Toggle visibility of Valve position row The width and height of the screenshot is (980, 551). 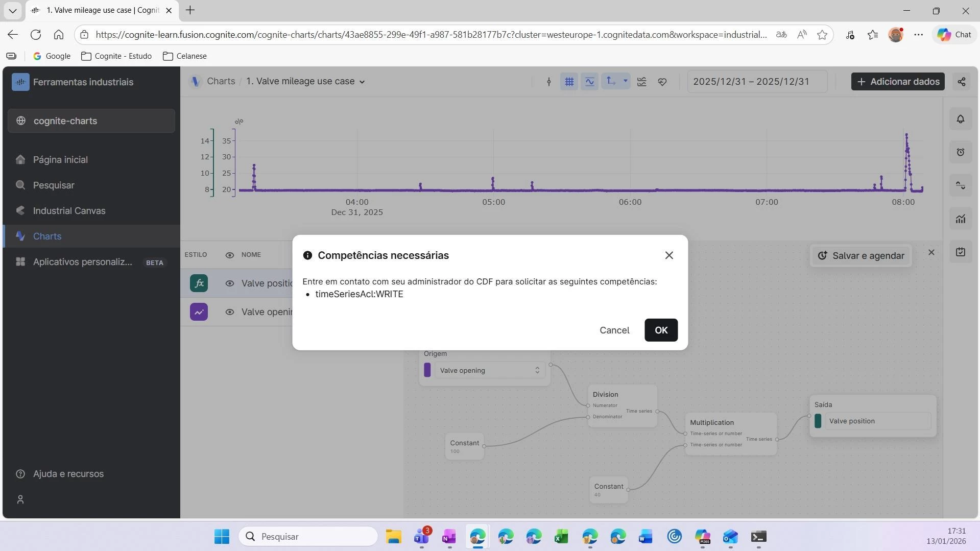coord(230,283)
